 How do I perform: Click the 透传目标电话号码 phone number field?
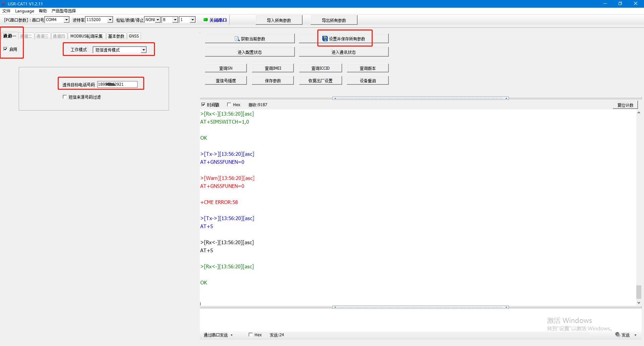click(x=117, y=84)
